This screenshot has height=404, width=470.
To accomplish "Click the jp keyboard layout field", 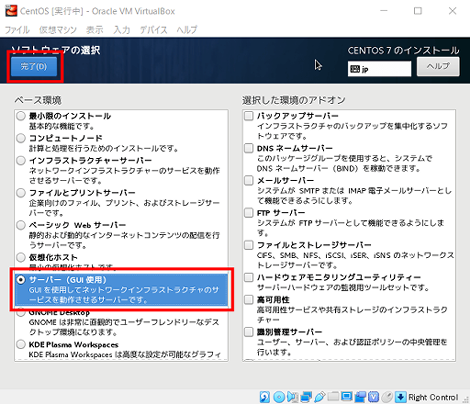I will coord(379,69).
